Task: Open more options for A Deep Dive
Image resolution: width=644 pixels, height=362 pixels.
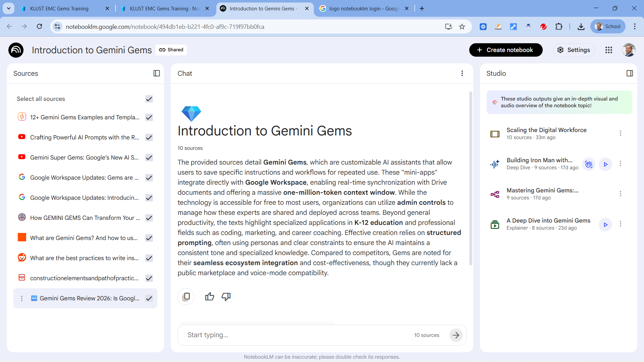Action: coord(621,224)
